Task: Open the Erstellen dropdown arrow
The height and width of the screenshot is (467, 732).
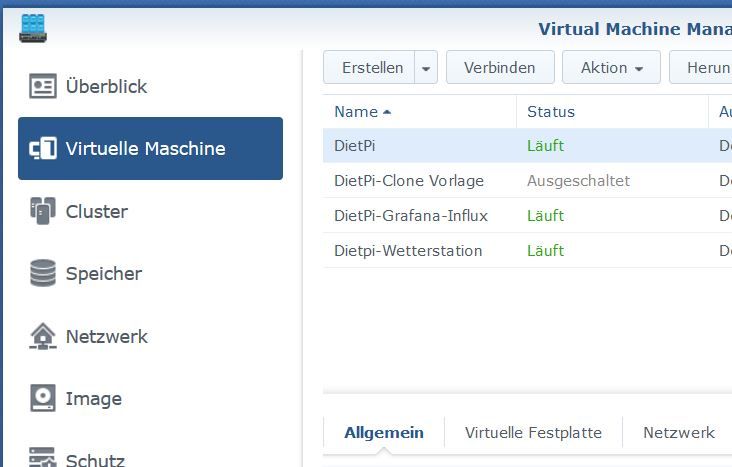Action: [426, 68]
